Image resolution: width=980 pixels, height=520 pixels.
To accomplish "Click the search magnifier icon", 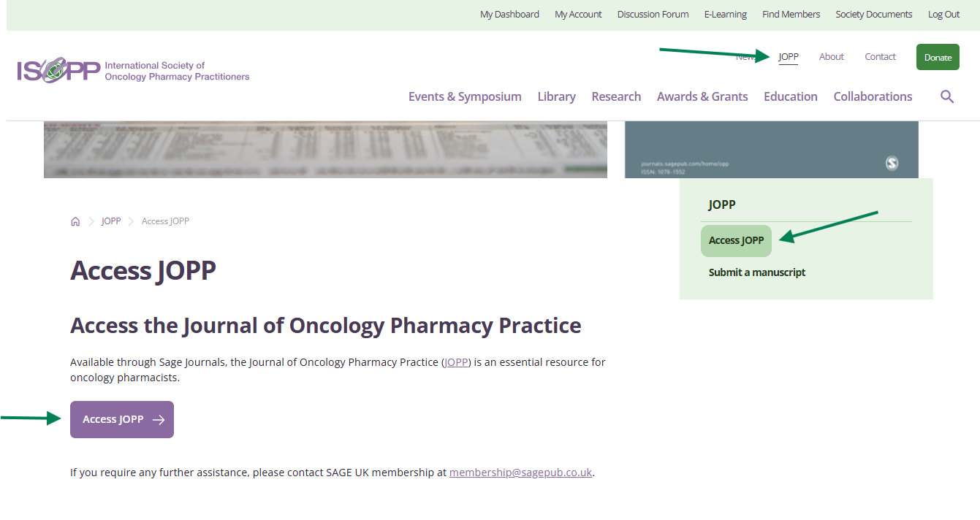I will pos(947,96).
